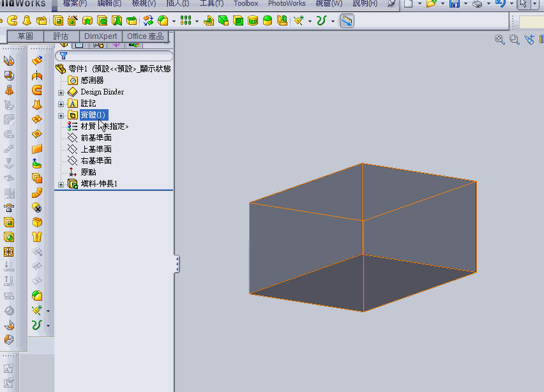Open the 編輯(E) menu
Image resolution: width=544 pixels, height=392 pixels.
coord(109,3)
